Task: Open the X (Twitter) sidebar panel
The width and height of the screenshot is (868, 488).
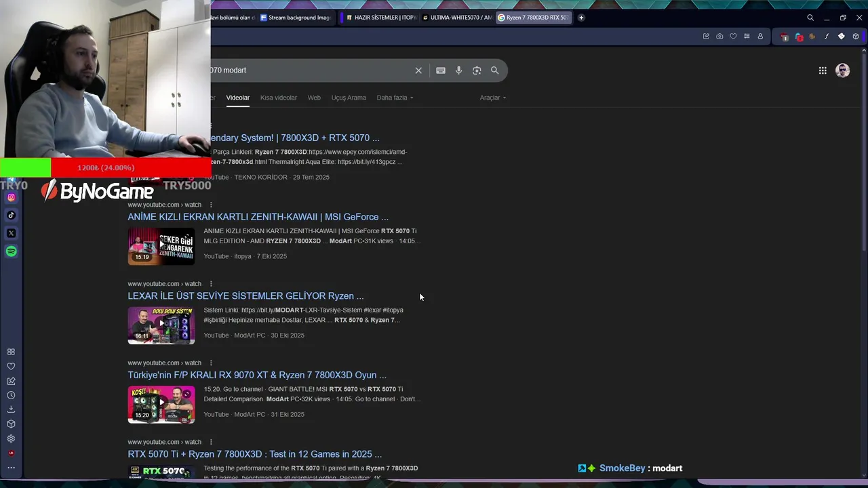Action: point(11,233)
